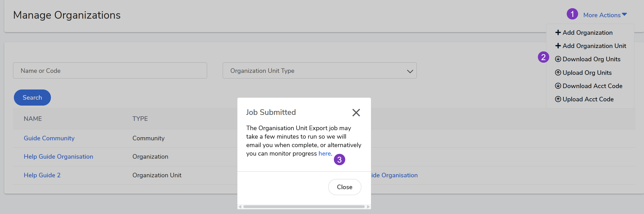Click the upload icon for Upload Org Units
Screen dimensions: 644x214
558,73
